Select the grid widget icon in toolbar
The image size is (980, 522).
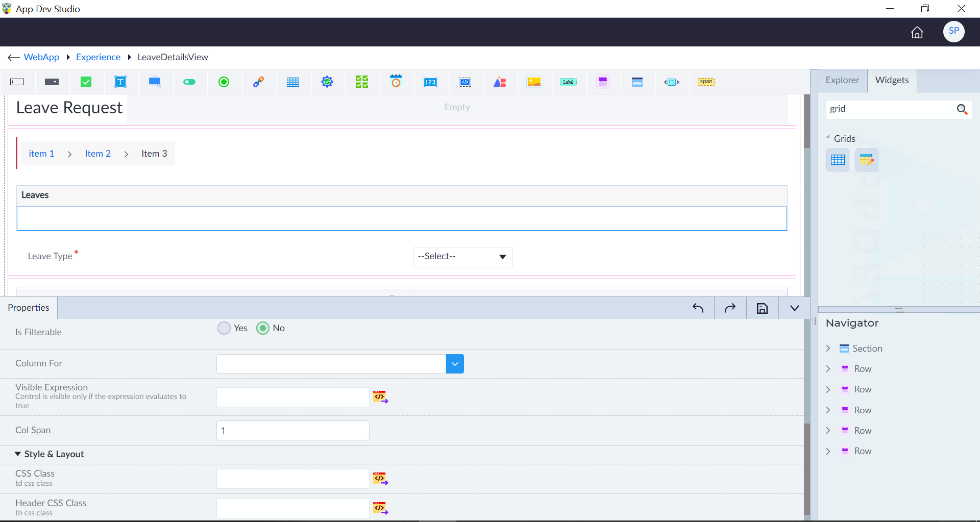pos(293,82)
